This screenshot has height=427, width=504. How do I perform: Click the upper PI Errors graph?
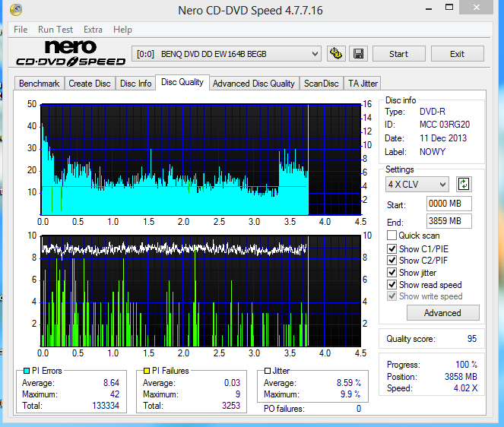pos(201,160)
